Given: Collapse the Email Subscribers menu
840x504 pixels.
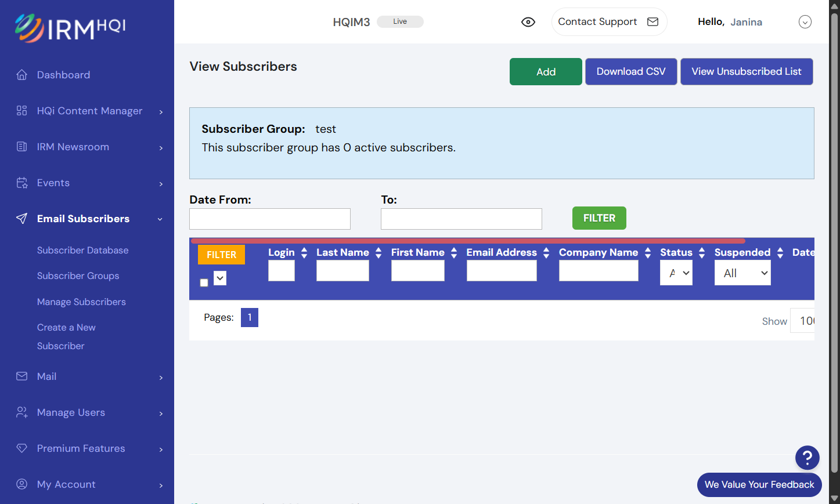Looking at the screenshot, I should coord(160,219).
